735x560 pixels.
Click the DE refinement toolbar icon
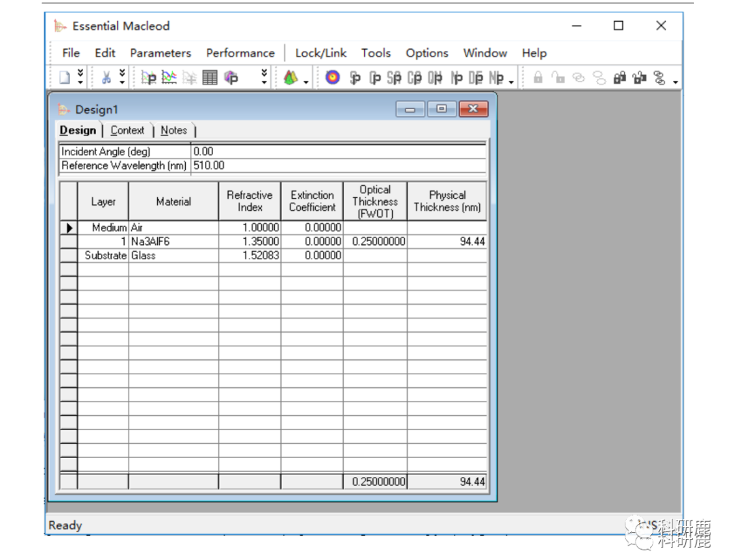(476, 78)
